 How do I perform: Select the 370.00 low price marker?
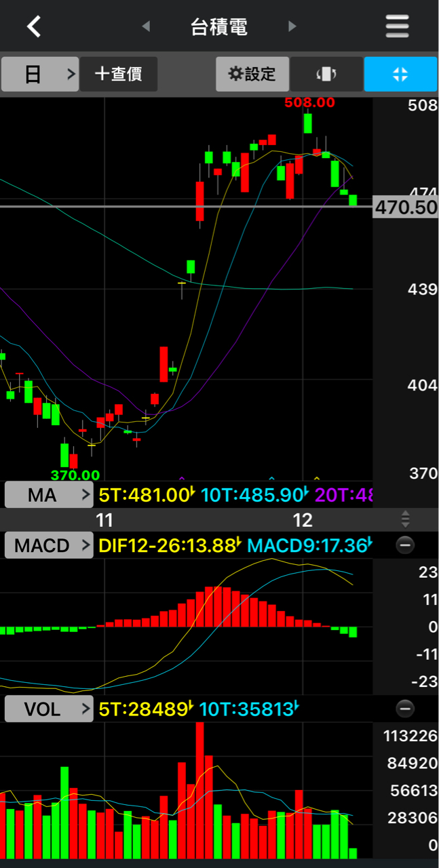[75, 475]
